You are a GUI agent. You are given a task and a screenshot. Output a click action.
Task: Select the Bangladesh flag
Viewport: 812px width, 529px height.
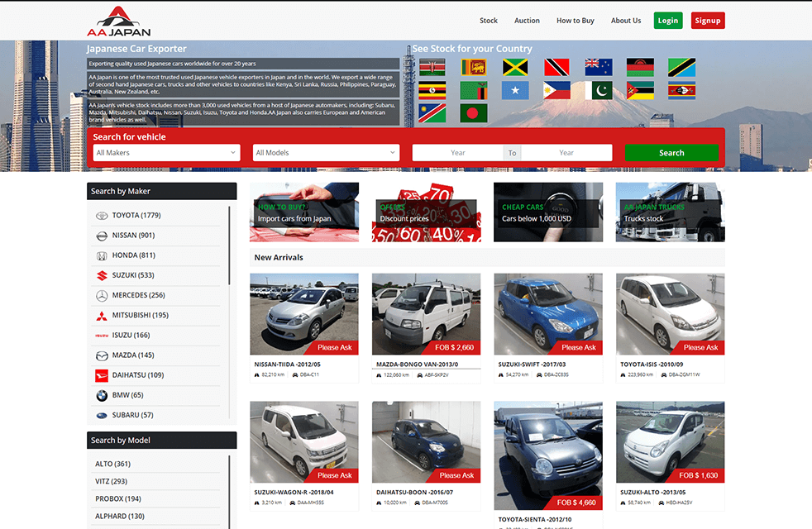474,112
